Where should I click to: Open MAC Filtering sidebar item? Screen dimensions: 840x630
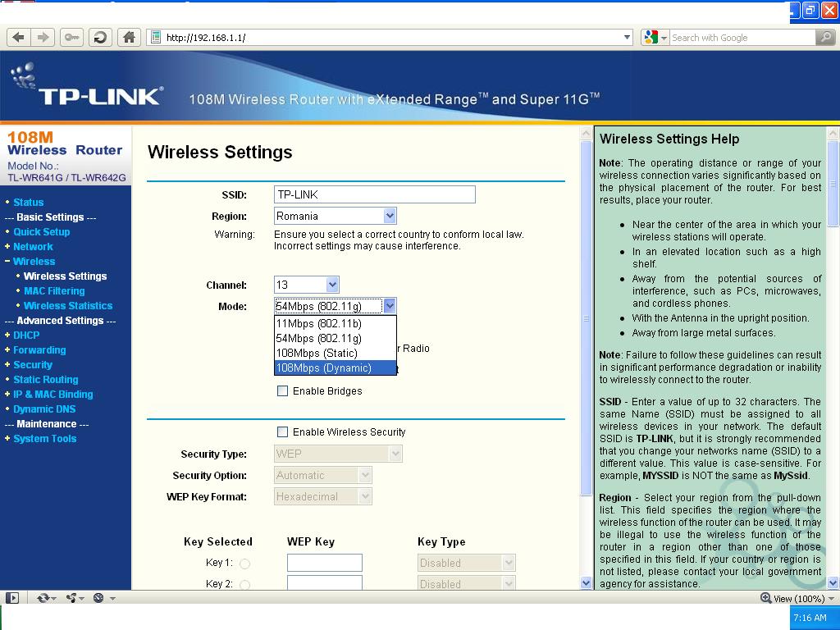[x=54, y=291]
